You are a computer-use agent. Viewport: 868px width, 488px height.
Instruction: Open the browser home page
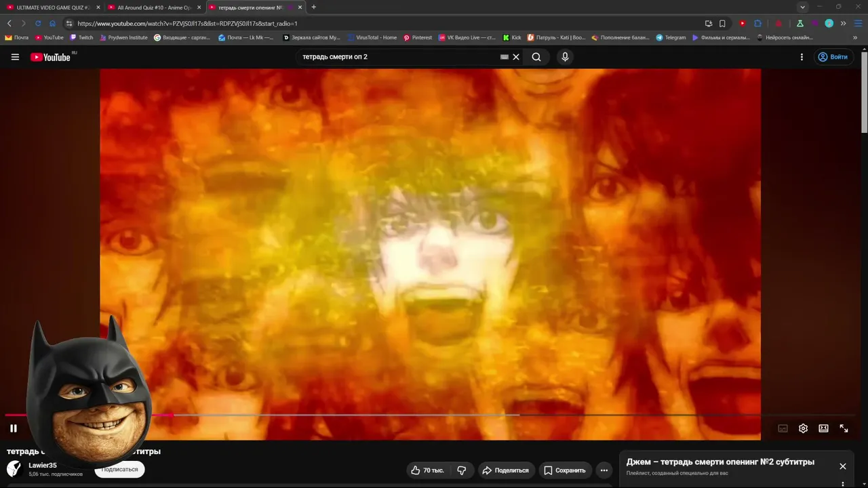point(52,23)
